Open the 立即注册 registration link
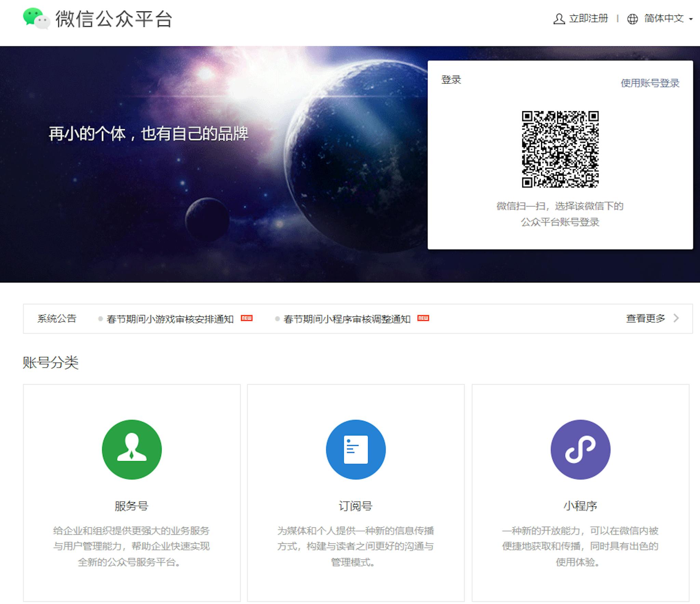The width and height of the screenshot is (700, 604). click(x=588, y=18)
